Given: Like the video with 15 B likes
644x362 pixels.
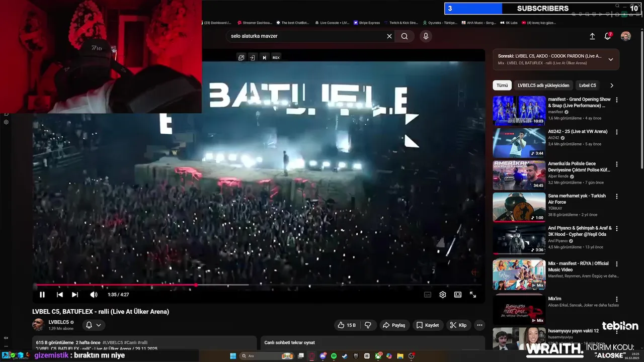Looking at the screenshot, I should (x=347, y=325).
